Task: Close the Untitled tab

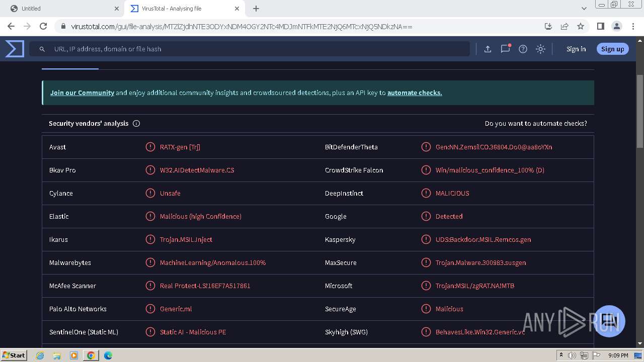Action: click(x=117, y=9)
